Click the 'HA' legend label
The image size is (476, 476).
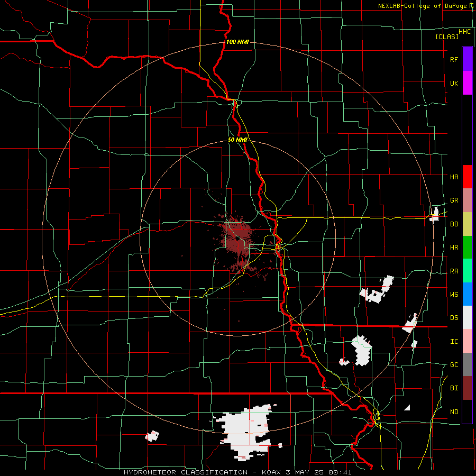tap(454, 177)
